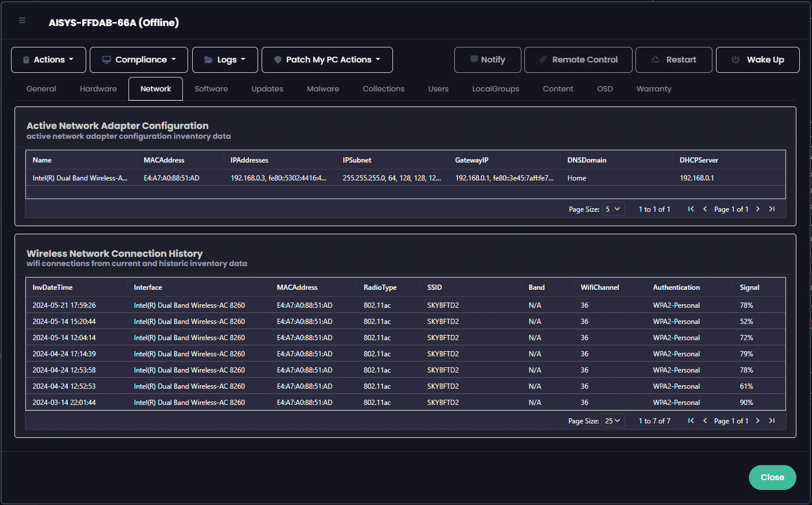This screenshot has width=812, height=505.
Task: Jump to first page of wireless history
Action: click(x=690, y=421)
